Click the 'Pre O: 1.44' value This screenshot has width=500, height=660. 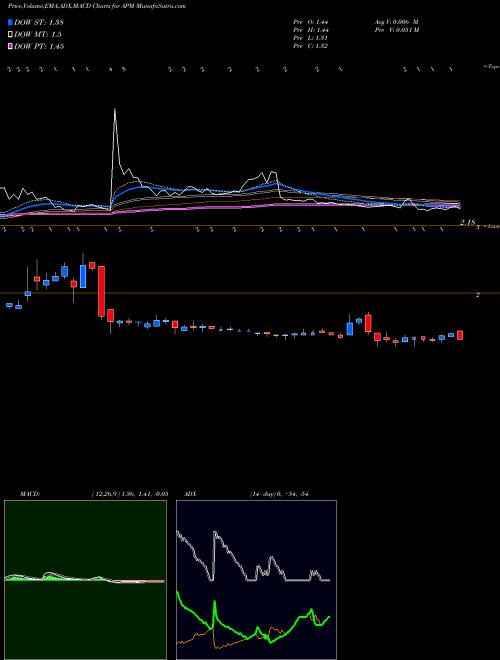click(x=311, y=21)
